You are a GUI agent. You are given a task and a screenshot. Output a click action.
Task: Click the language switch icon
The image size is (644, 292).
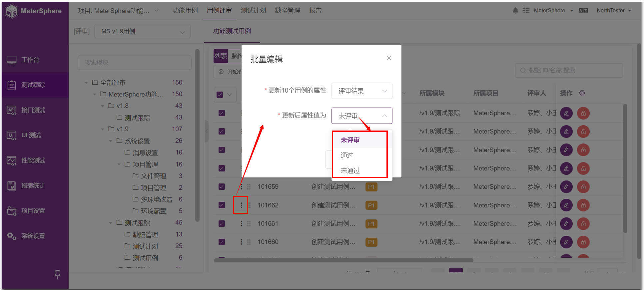(x=583, y=11)
